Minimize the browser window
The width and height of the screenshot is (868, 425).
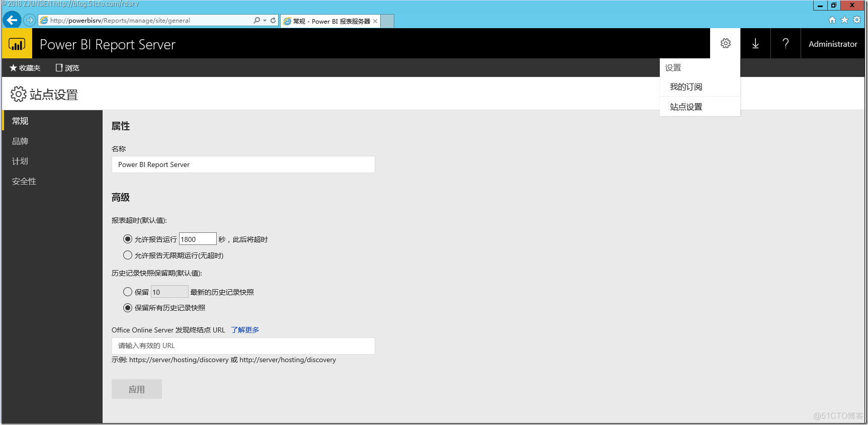coord(820,6)
